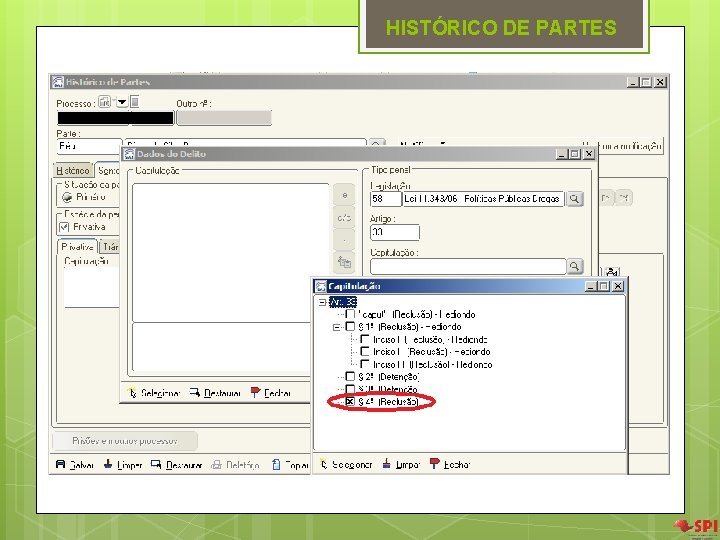Click the tree icon button below connectors
720x540 pixels.
click(344, 262)
